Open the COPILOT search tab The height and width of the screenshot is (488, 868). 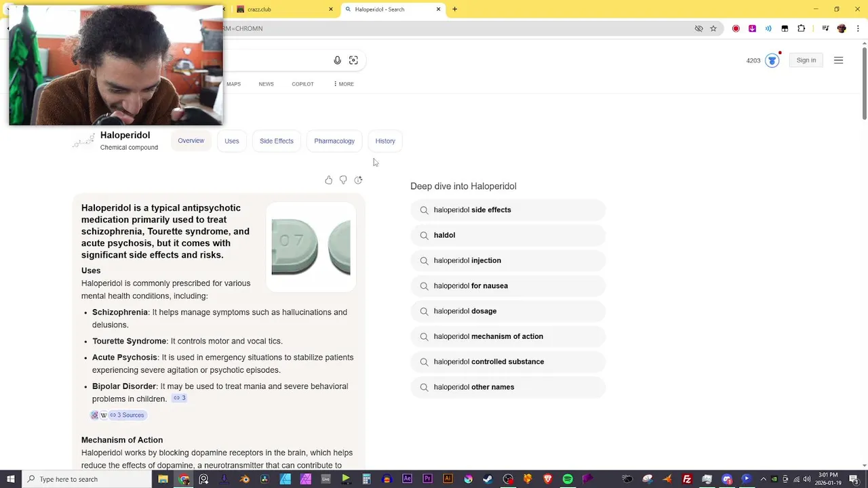click(302, 84)
